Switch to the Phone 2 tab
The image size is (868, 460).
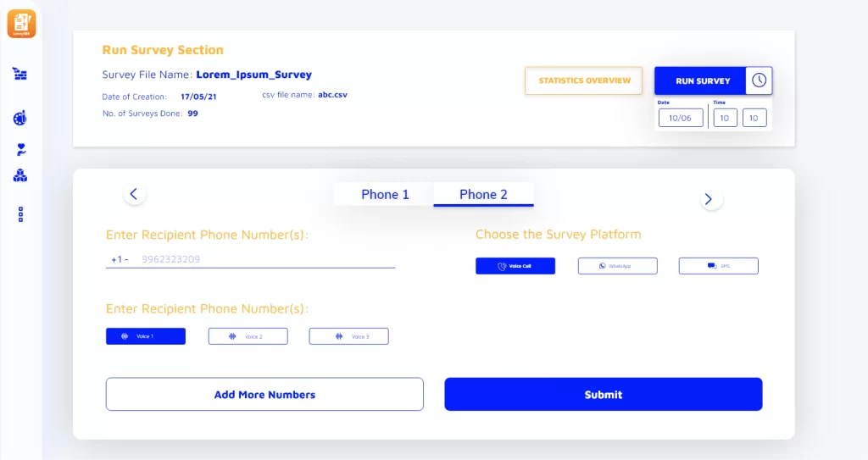coord(483,194)
